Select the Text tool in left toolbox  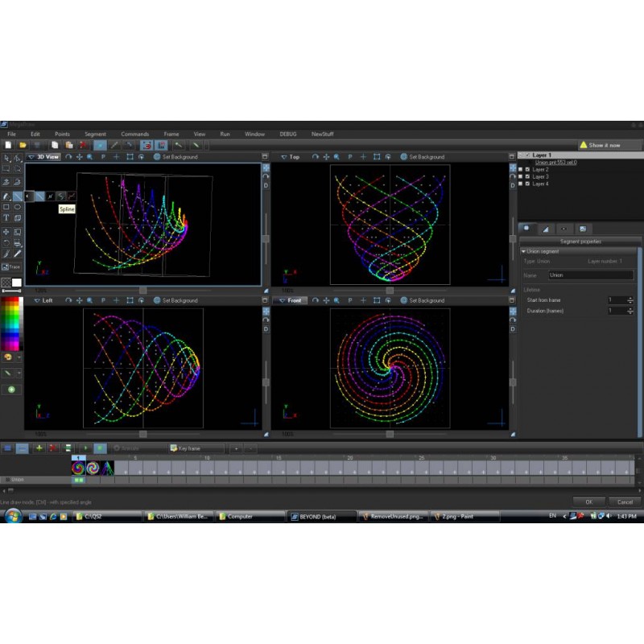(6, 218)
